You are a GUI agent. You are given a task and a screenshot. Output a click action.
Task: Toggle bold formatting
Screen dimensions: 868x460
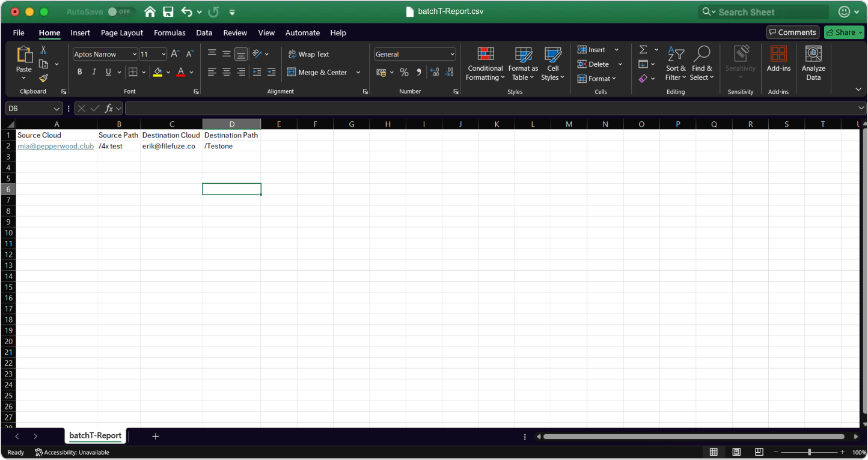(x=79, y=72)
